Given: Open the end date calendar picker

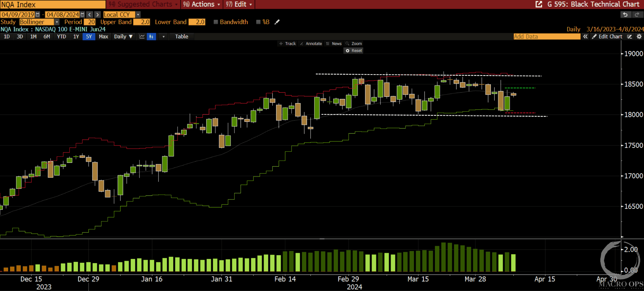Looking at the screenshot, I should point(82,14).
